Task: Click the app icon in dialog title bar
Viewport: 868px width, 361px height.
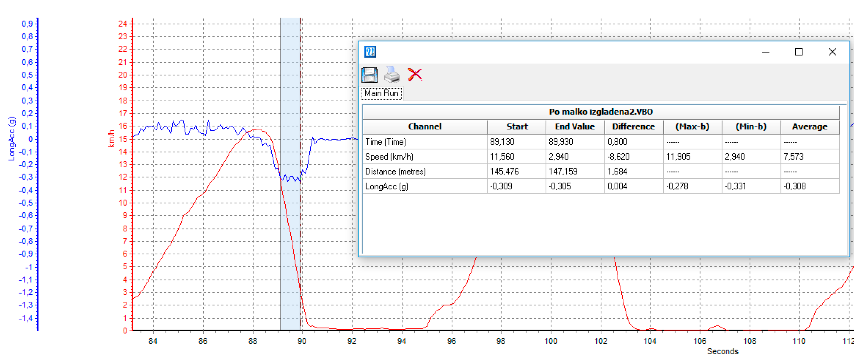Action: click(370, 52)
